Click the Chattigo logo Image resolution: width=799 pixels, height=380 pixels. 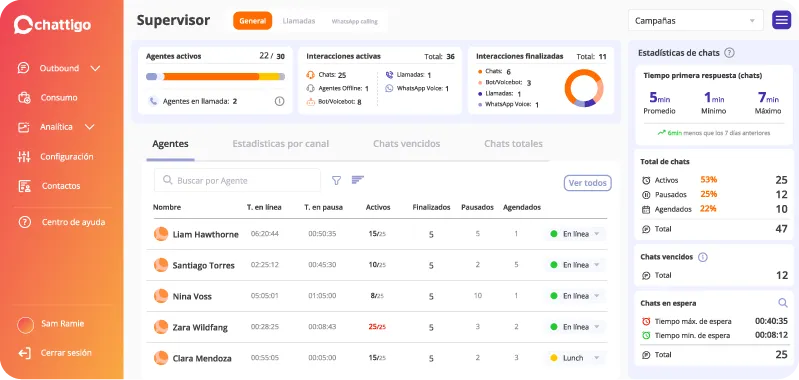pos(52,24)
